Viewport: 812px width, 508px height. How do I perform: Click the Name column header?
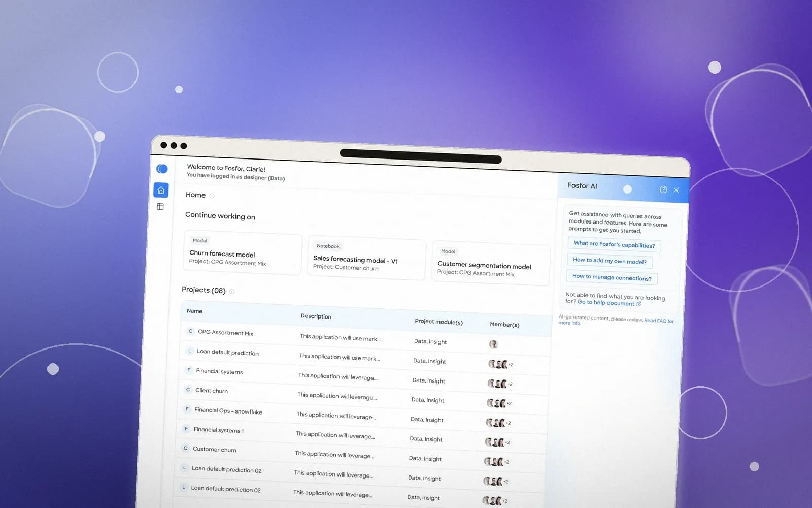194,311
